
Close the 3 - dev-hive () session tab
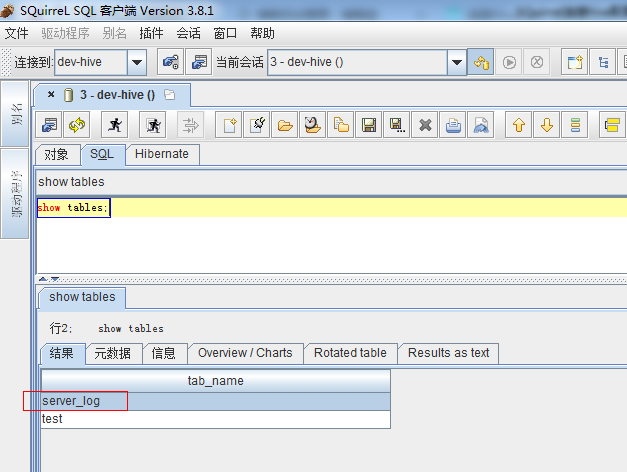click(x=51, y=94)
